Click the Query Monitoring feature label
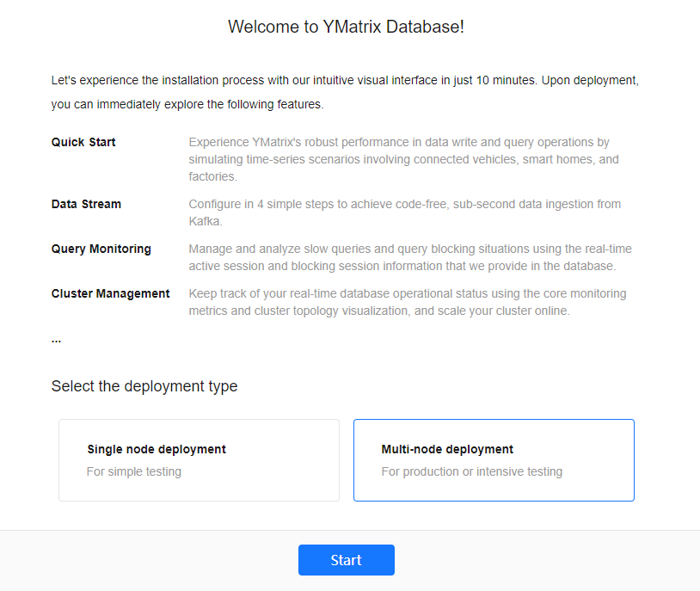This screenshot has width=700, height=591. (x=101, y=249)
